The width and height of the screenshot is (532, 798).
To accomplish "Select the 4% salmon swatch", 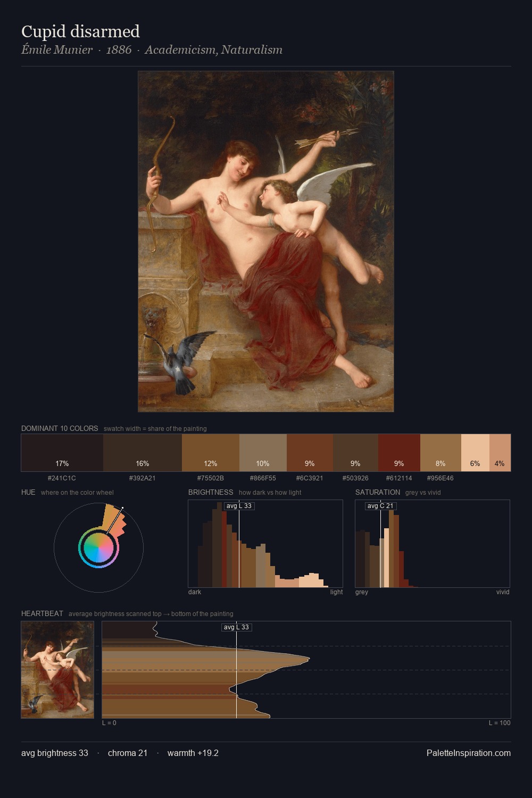I will [500, 453].
